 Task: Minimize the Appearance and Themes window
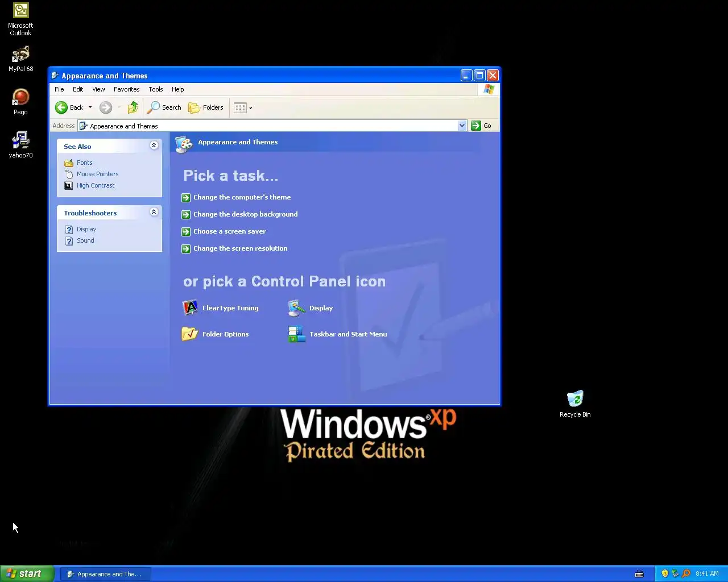pos(466,75)
